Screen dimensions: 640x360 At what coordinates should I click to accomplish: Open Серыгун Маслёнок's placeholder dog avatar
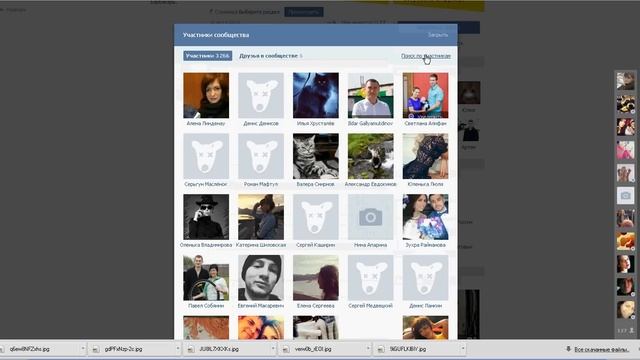[206, 156]
